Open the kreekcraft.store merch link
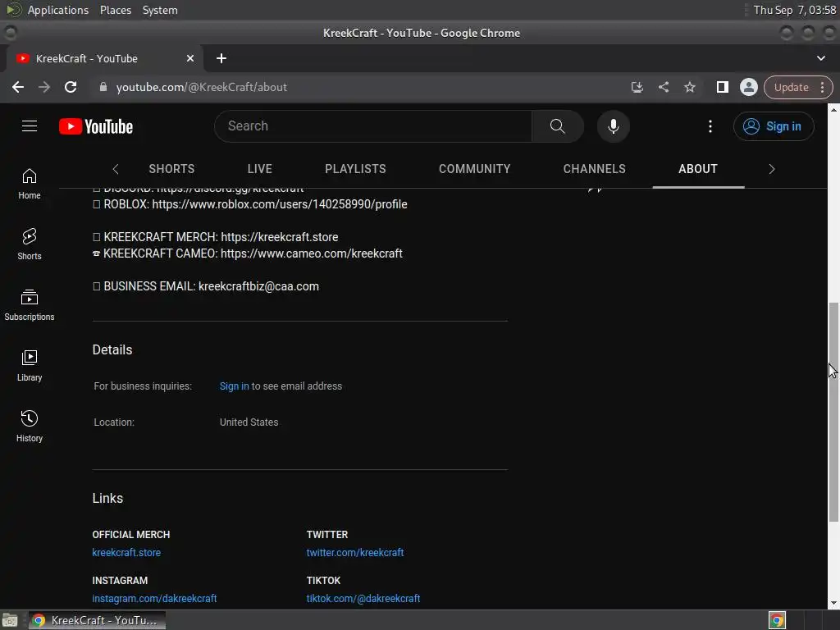The height and width of the screenshot is (630, 840). coord(126,552)
